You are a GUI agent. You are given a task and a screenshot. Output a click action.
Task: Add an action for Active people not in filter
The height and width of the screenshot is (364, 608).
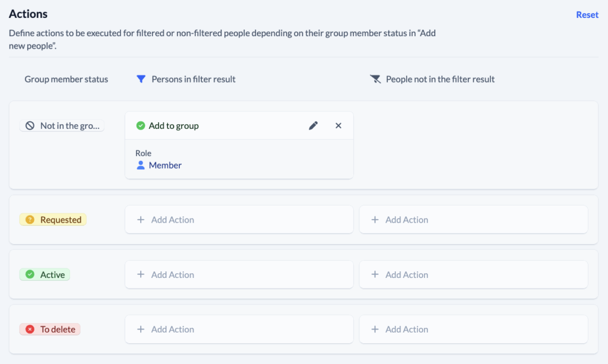pyautogui.click(x=473, y=274)
